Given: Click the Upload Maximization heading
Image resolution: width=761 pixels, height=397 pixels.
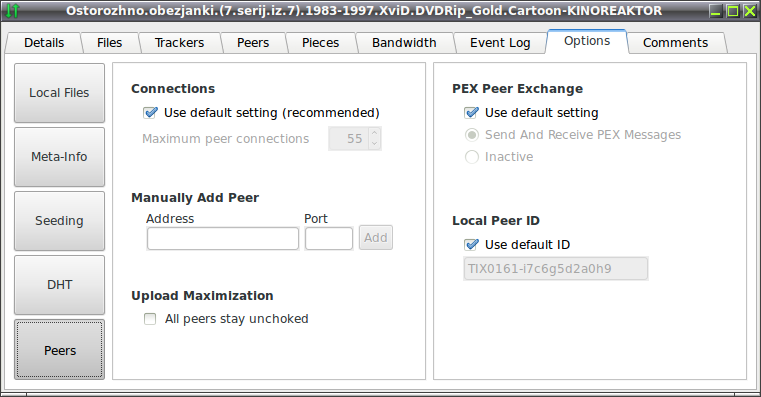Looking at the screenshot, I should coord(202,296).
